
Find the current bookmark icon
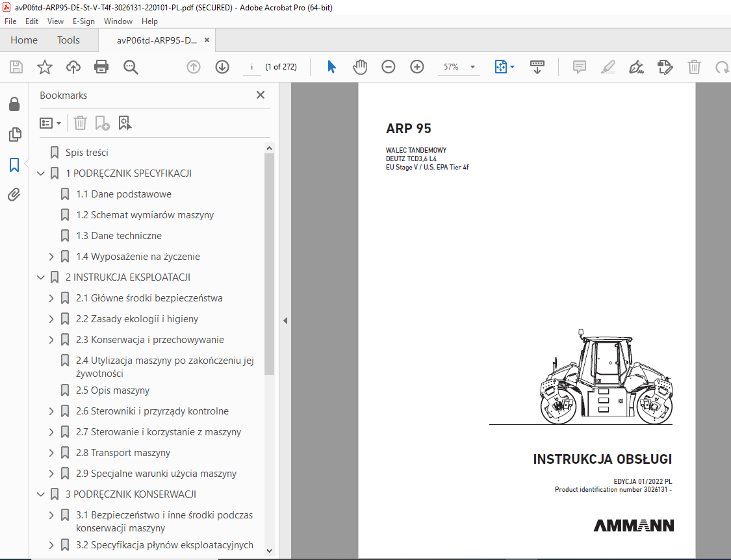[125, 123]
